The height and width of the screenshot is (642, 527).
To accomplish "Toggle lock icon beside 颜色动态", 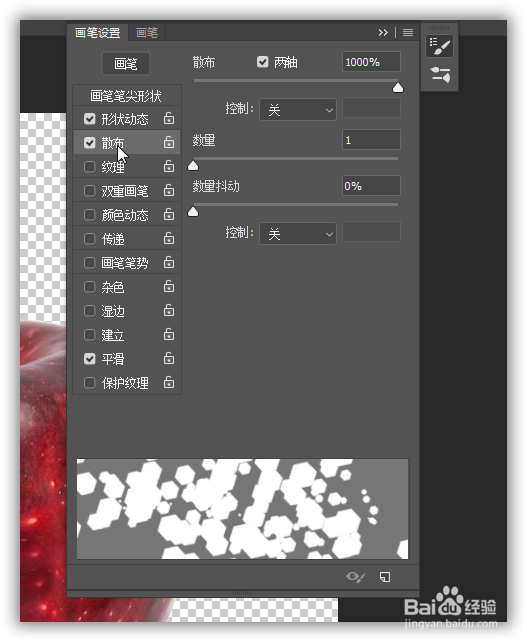I will click(169, 214).
